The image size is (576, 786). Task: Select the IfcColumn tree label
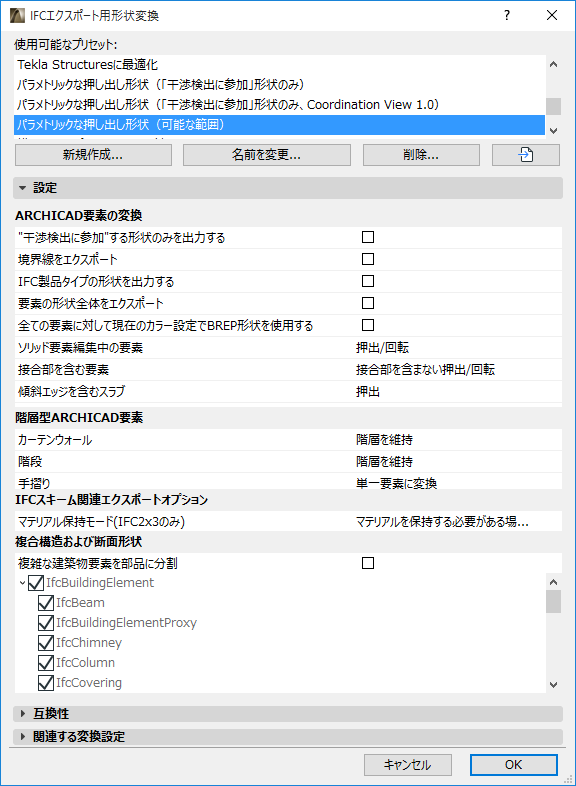click(85, 663)
